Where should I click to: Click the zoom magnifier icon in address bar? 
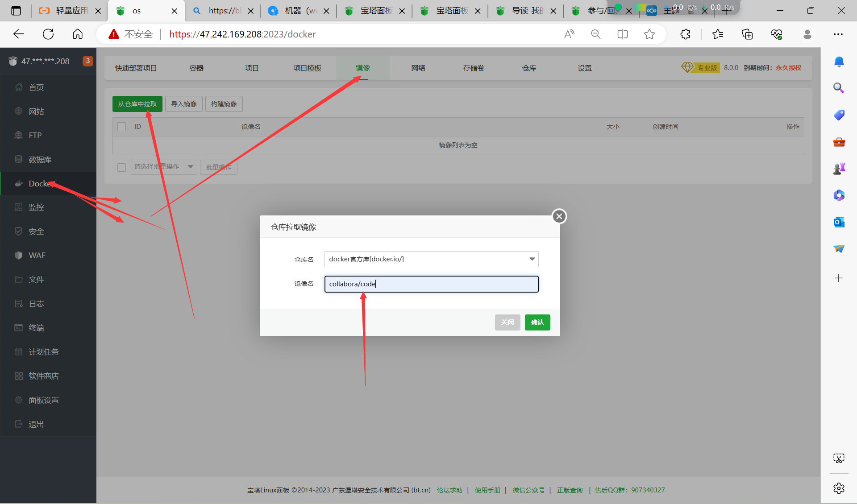(595, 34)
